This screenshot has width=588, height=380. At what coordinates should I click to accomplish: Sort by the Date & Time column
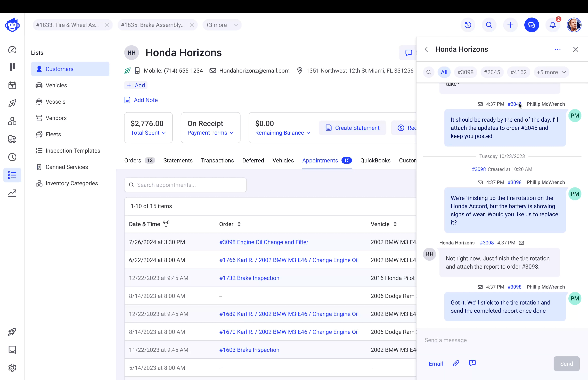coord(149,224)
